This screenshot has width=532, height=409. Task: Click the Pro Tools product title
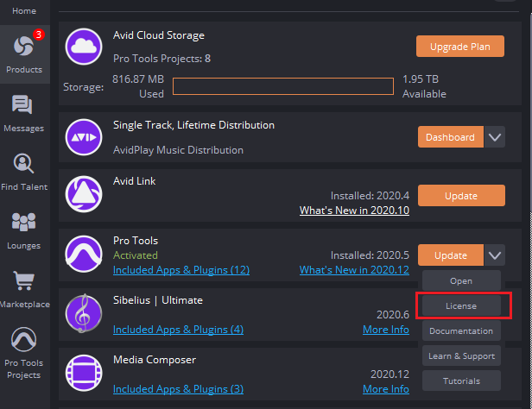[136, 241]
